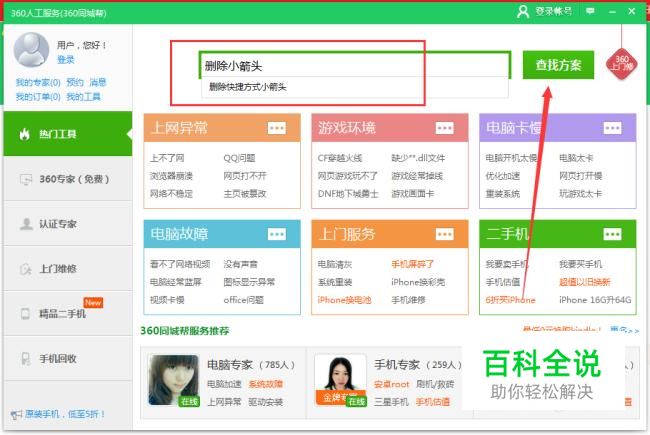Open the 上门维修 sidebar tab
The image size is (650, 435).
68,269
